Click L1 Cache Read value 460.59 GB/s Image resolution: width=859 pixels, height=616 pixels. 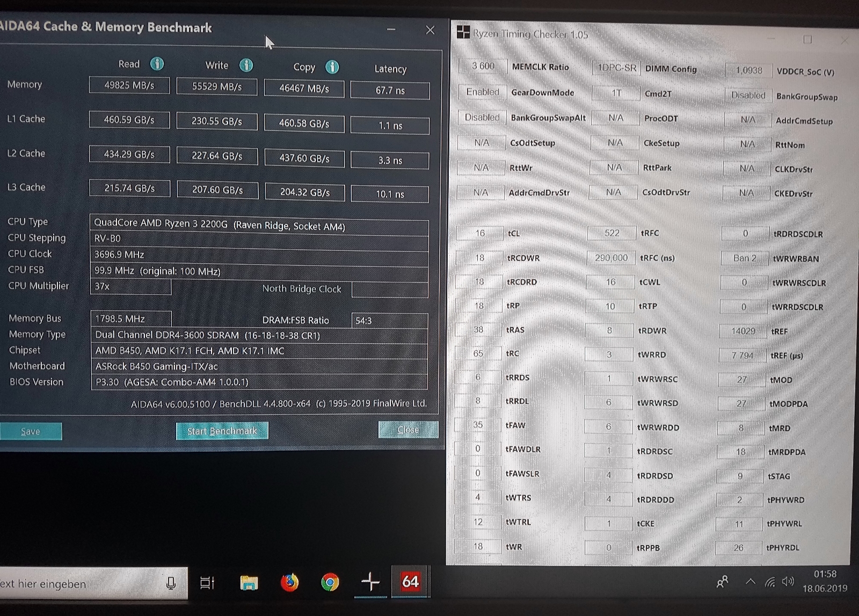pos(129,120)
